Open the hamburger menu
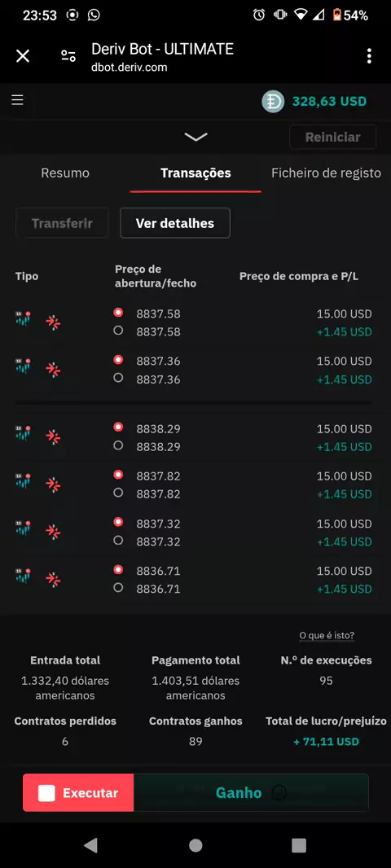Viewport: 391px width, 868px height. click(17, 99)
